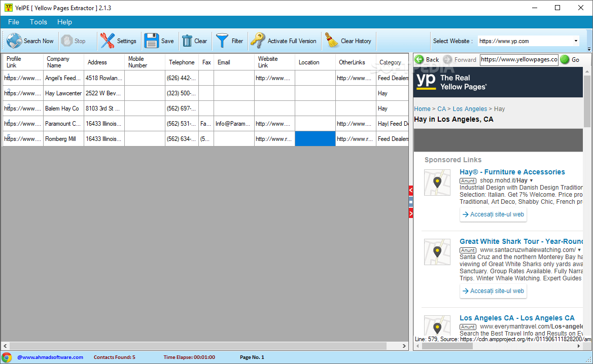Clear the results grid with the Clear icon
593x364 pixels.
[186, 41]
